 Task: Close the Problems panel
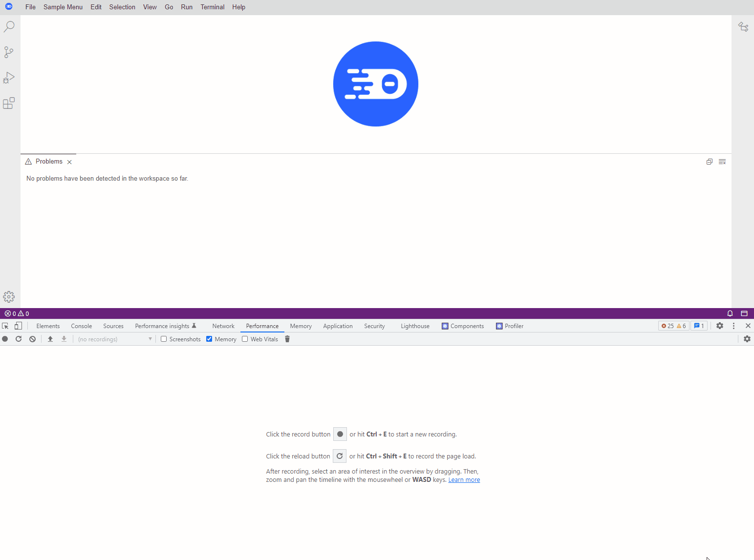click(x=69, y=161)
